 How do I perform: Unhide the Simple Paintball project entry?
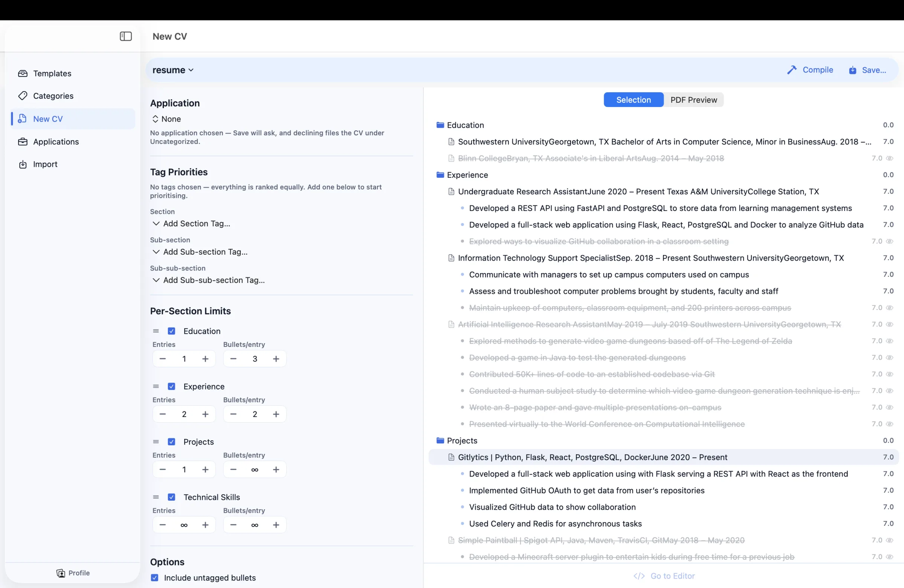[x=890, y=540]
